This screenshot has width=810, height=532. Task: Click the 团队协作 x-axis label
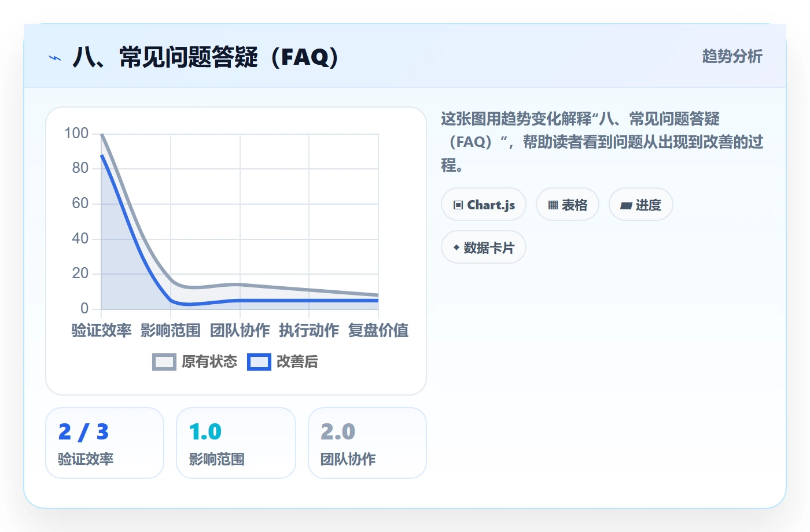pos(240,330)
